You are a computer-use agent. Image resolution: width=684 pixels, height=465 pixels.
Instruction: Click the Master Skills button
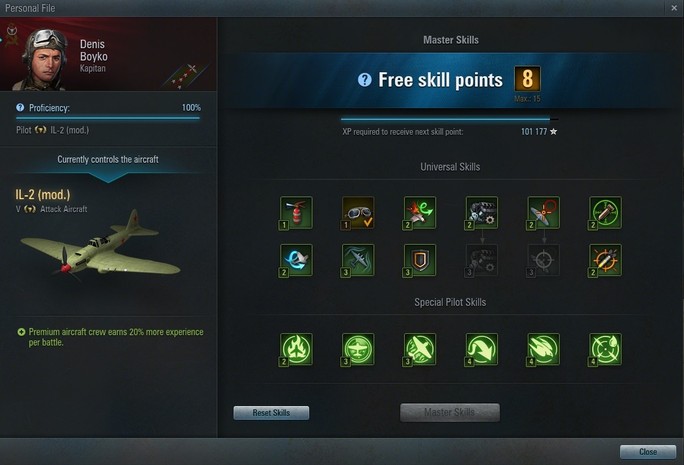pyautogui.click(x=450, y=412)
